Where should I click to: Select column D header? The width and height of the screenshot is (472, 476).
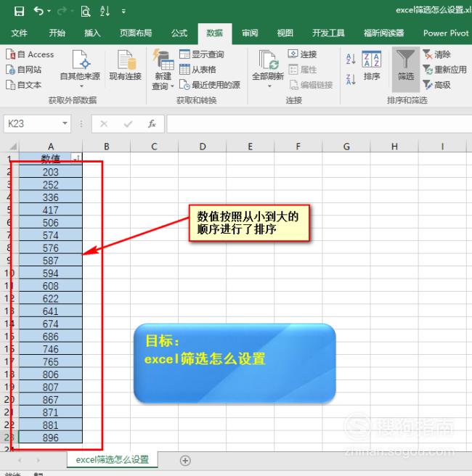click(x=203, y=147)
